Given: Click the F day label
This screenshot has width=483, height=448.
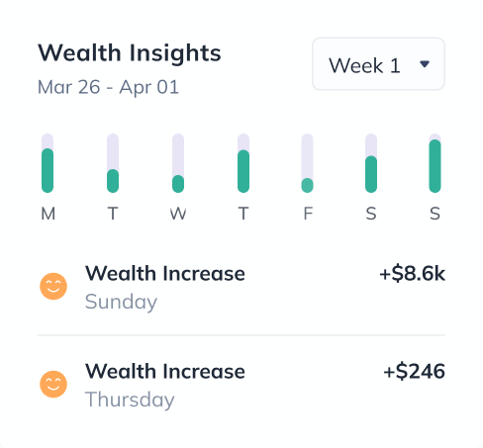Looking at the screenshot, I should tap(308, 214).
